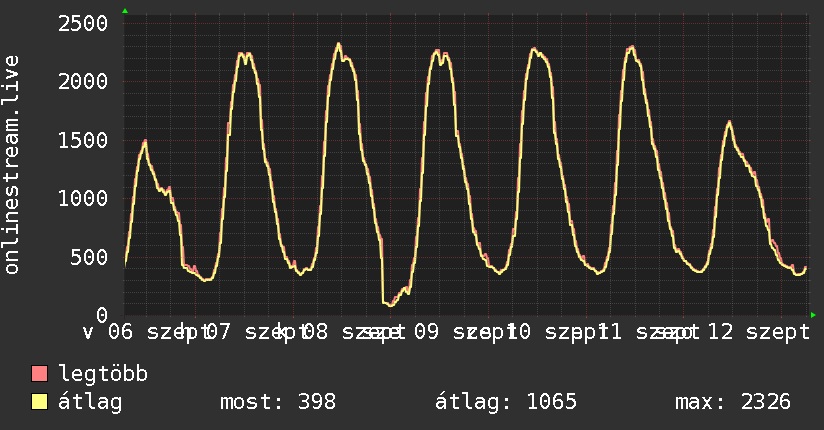Click the onlinestream.live vertical axis title

click(x=11, y=165)
